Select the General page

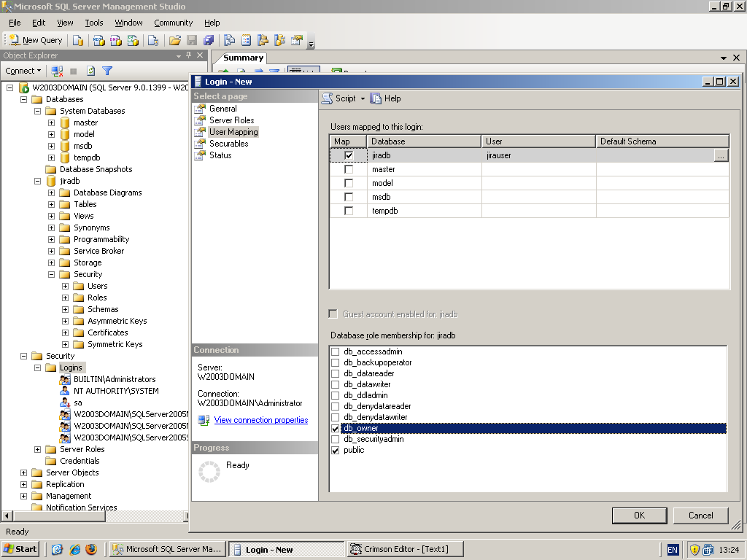[222, 109]
